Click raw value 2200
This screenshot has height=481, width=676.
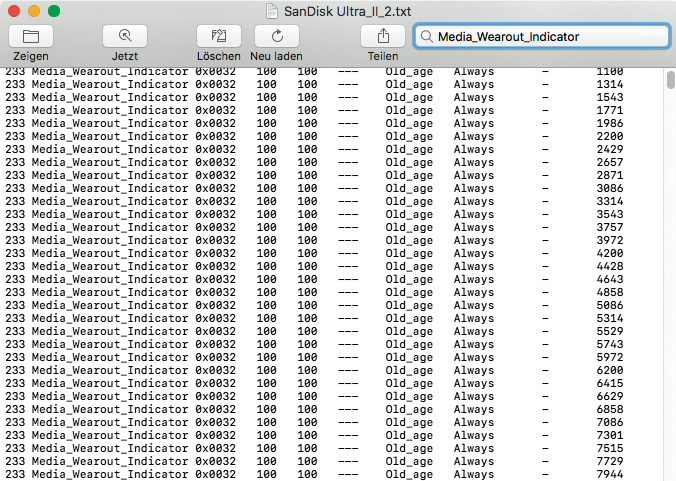(x=610, y=136)
